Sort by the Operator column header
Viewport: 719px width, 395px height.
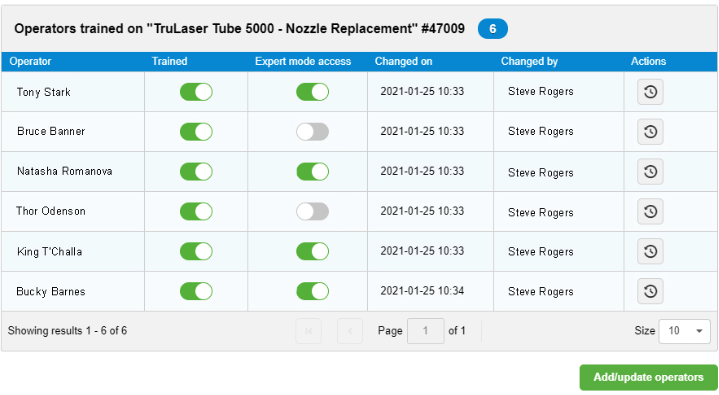pos(30,61)
